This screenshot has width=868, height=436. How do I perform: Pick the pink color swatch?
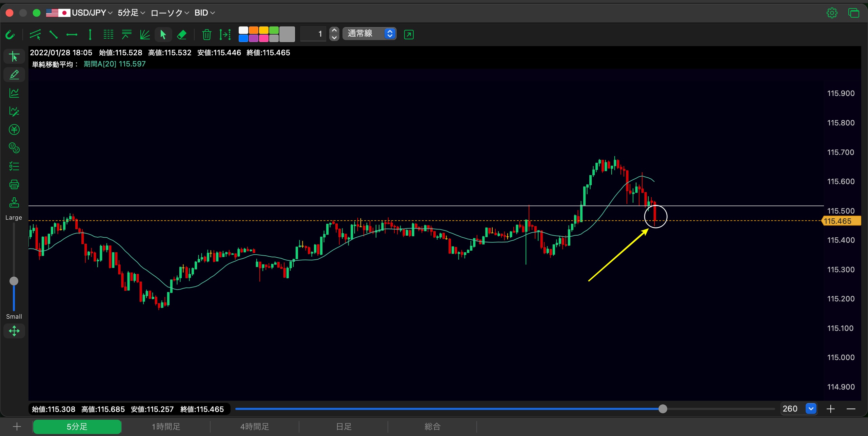tap(264, 38)
